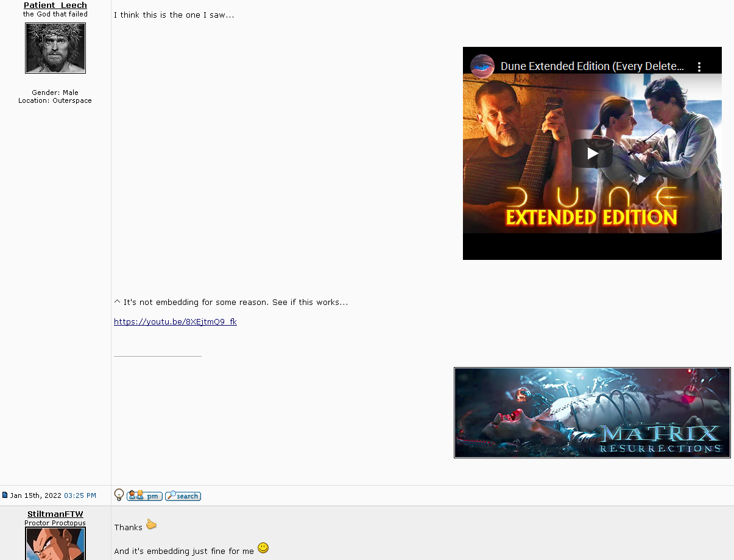Open StiltmanFTW user profile
Screen dimensions: 734x560
coord(55,514)
